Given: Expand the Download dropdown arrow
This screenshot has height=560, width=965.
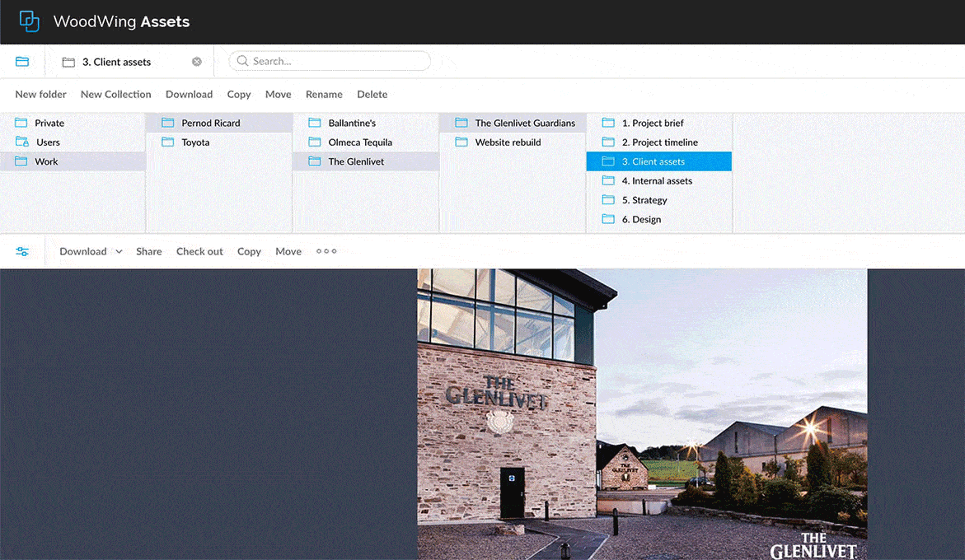Looking at the screenshot, I should (x=119, y=252).
